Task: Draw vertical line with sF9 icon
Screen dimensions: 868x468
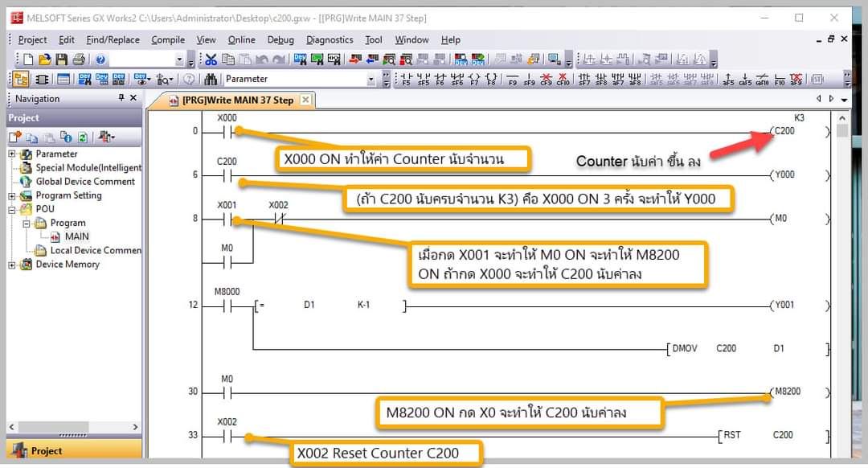Action: (x=529, y=79)
